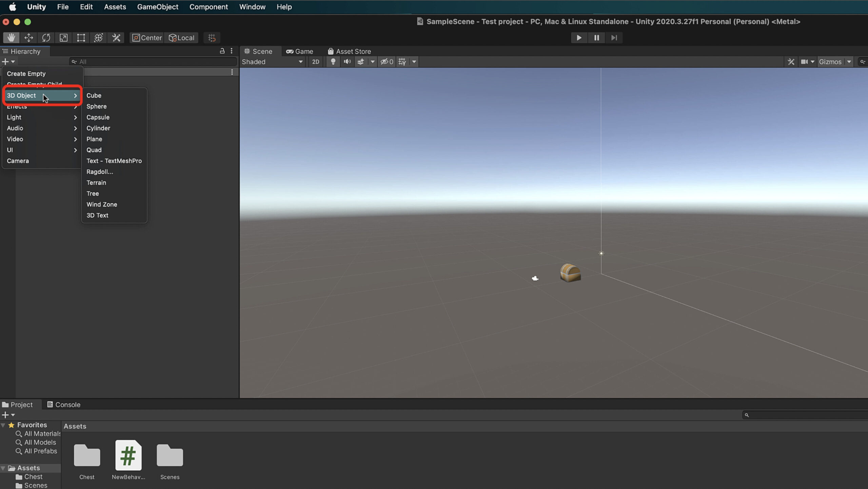Toggle Local handle rotation button
The height and width of the screenshot is (489, 868).
point(181,38)
